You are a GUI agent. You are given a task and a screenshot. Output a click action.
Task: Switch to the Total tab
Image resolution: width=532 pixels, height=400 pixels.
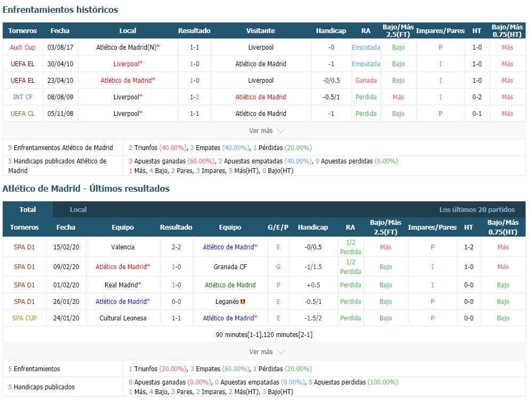click(28, 209)
